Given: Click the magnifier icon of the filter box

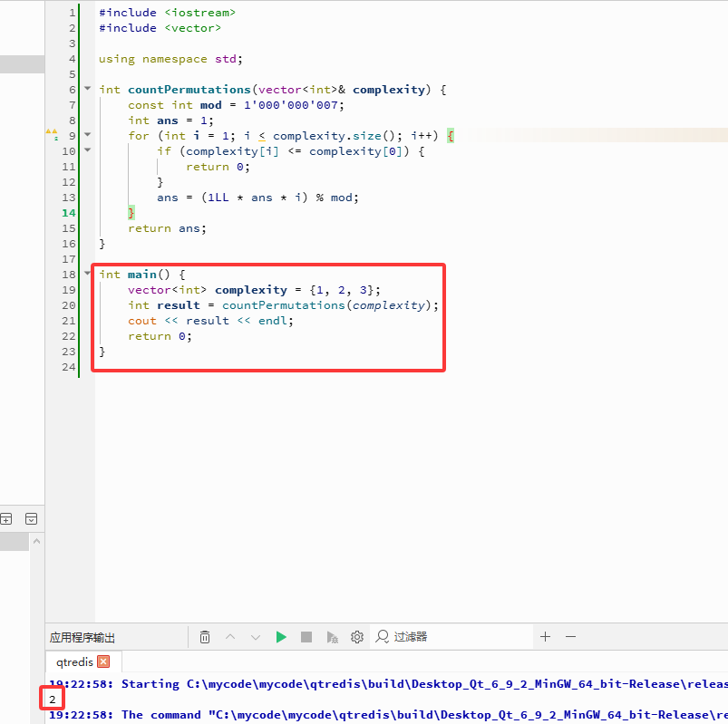Looking at the screenshot, I should [x=382, y=637].
